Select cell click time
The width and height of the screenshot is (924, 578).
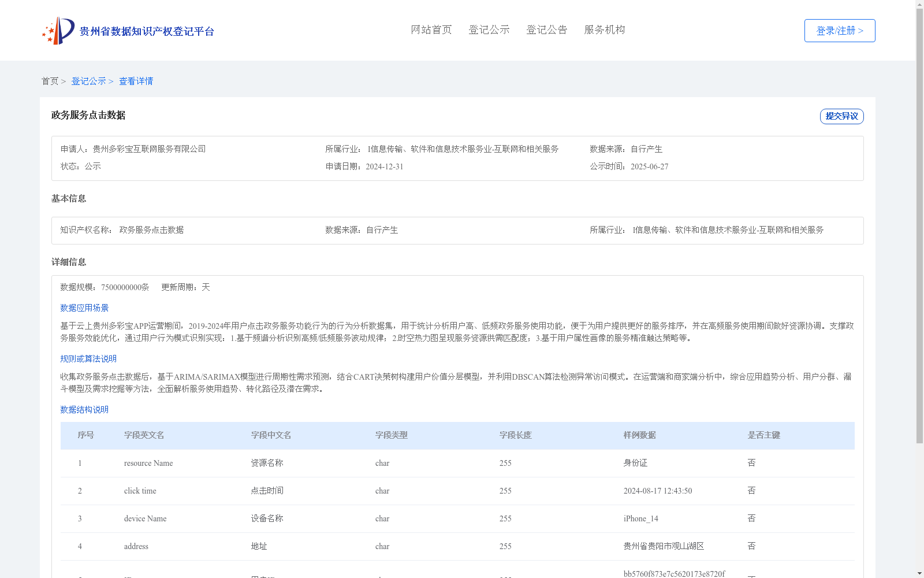(140, 491)
